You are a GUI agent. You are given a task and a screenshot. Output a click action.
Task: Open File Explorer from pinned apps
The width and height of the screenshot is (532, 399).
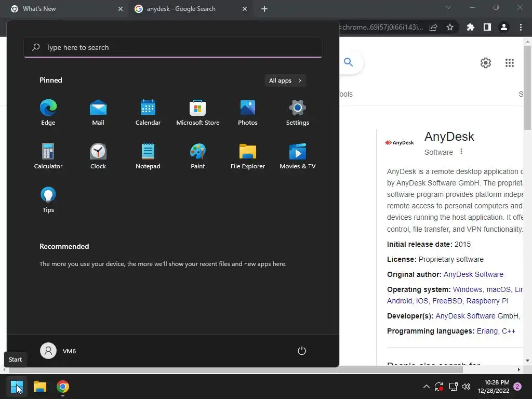point(248,156)
